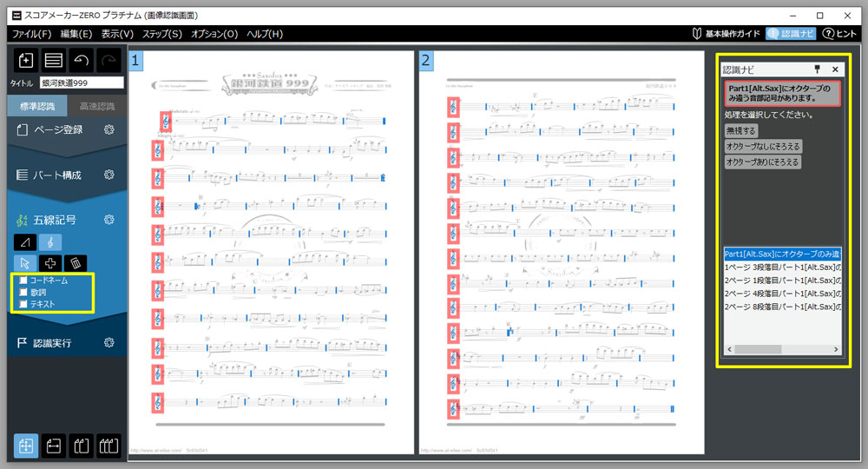
Task: Click the red clef marker on page 1 first staff
Action: point(166,122)
